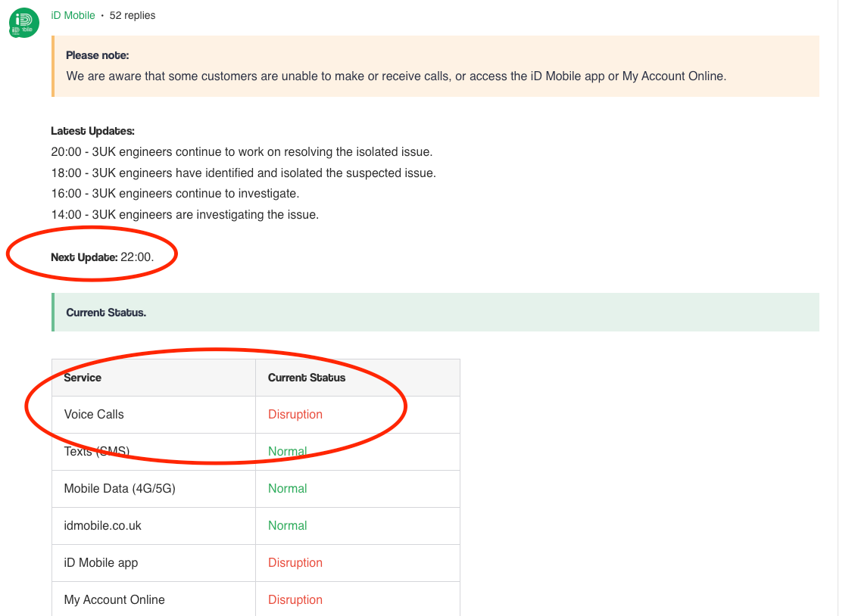Click the notice about customers unable to make calls
Image resolution: width=855 pixels, height=616 pixels.
pyautogui.click(x=396, y=76)
